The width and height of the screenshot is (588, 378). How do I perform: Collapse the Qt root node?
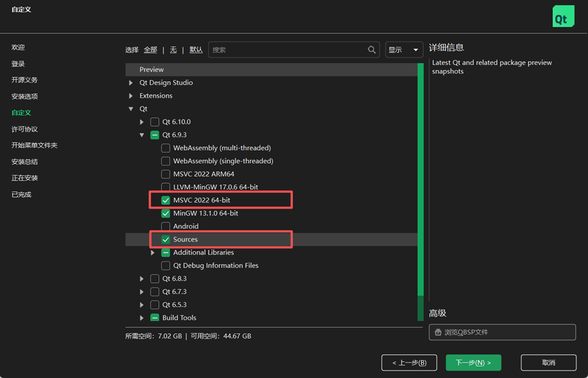(131, 109)
